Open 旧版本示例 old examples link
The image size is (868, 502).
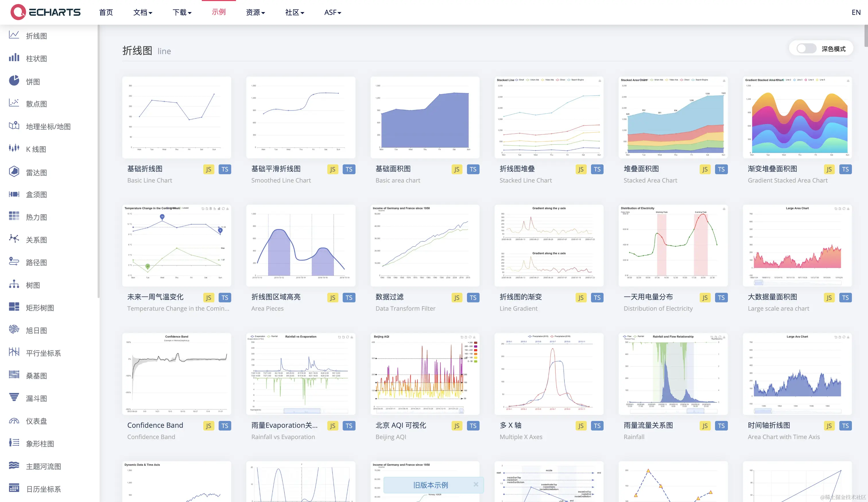[x=430, y=485]
